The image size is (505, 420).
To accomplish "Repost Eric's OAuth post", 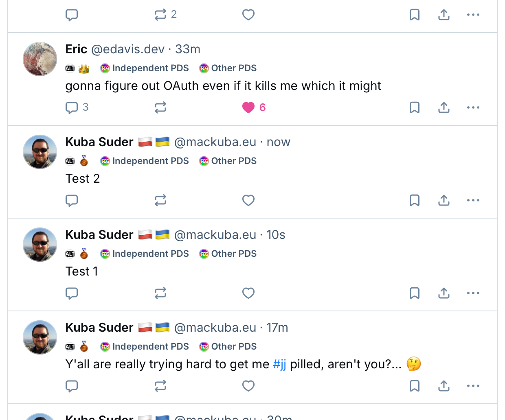I will 160,107.
